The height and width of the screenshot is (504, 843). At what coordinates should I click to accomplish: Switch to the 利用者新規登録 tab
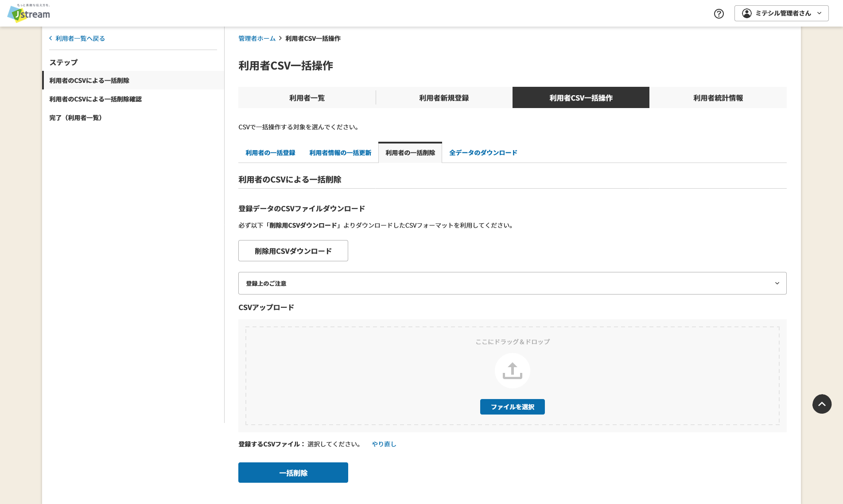(443, 97)
